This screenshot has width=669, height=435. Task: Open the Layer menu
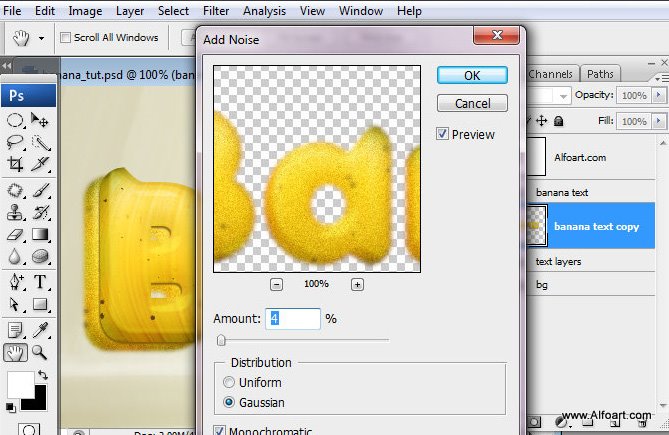pos(130,11)
